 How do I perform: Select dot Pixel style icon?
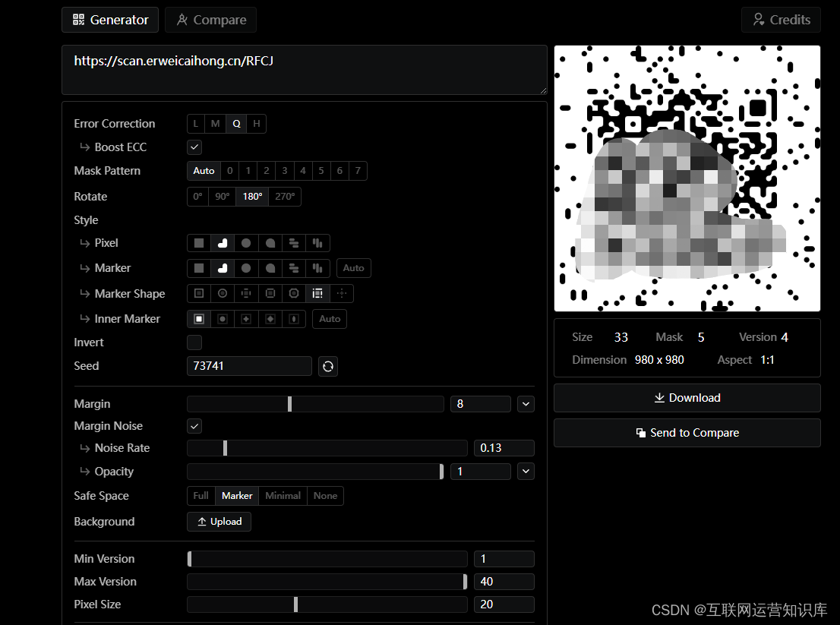[246, 243]
